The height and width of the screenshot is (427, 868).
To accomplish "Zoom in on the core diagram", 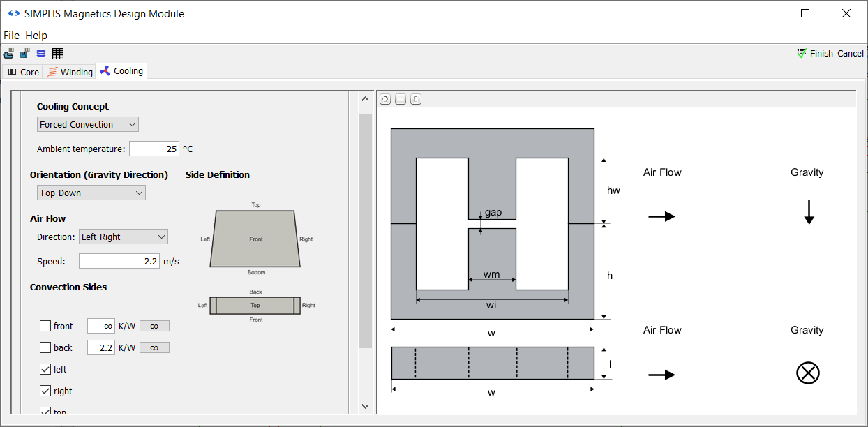I will coord(385,99).
